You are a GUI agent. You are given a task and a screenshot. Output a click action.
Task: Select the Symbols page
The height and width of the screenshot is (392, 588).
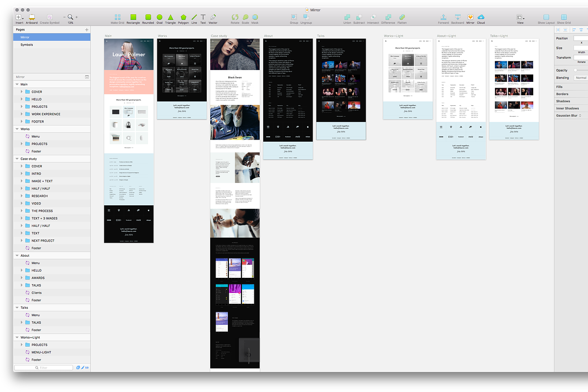click(51, 45)
